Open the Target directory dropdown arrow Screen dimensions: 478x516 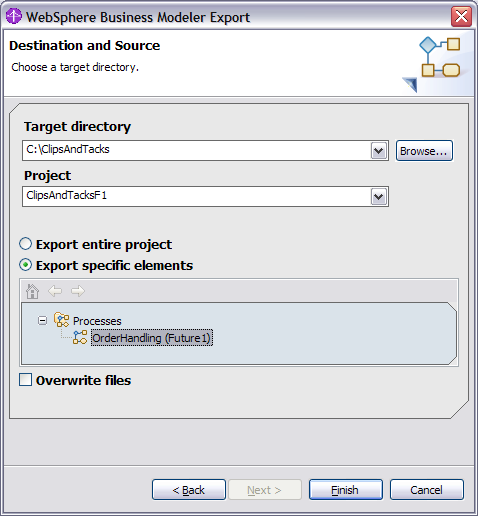tap(379, 151)
